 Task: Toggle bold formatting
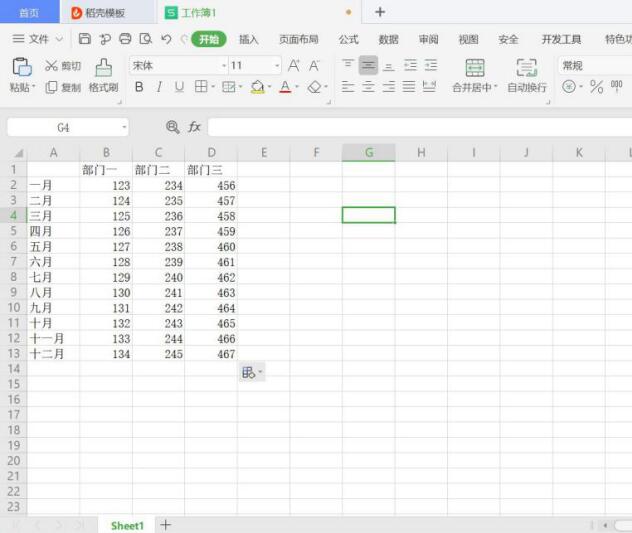pyautogui.click(x=139, y=87)
